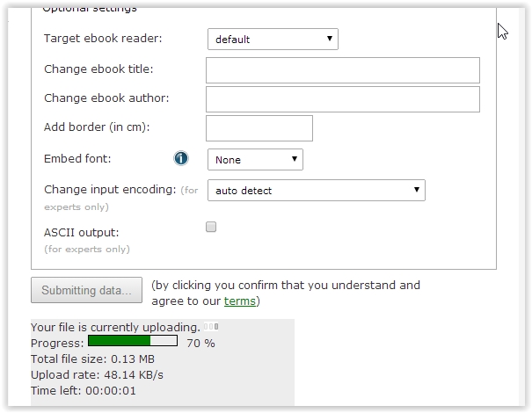Click the Change ebook title field
This screenshot has width=532, height=413.
pos(342,70)
